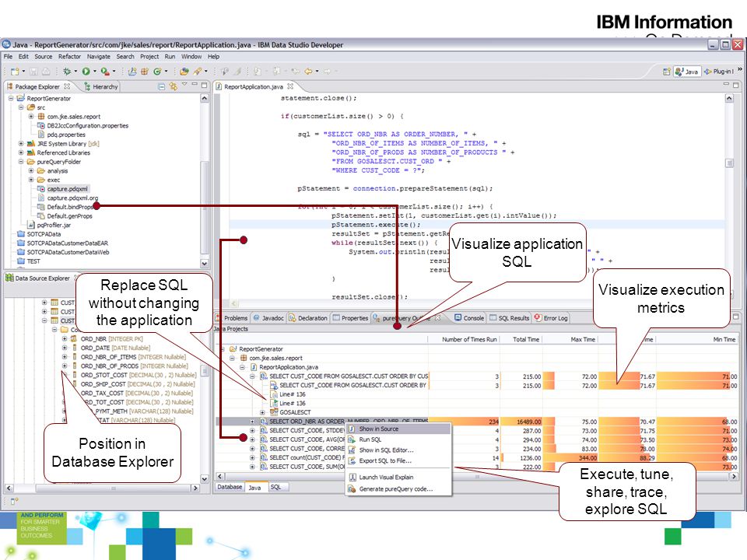
Task: Click the Open Type toolbar icon
Action: point(184,72)
